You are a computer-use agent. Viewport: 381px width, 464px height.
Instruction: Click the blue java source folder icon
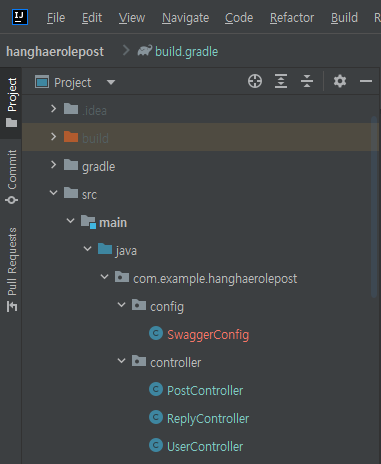coord(105,248)
